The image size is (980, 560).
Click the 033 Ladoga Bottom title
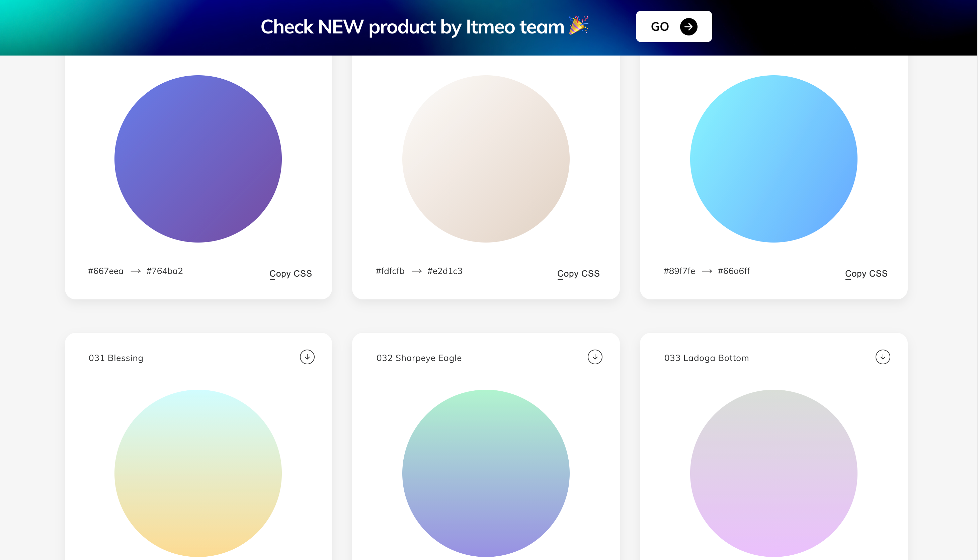coord(707,358)
